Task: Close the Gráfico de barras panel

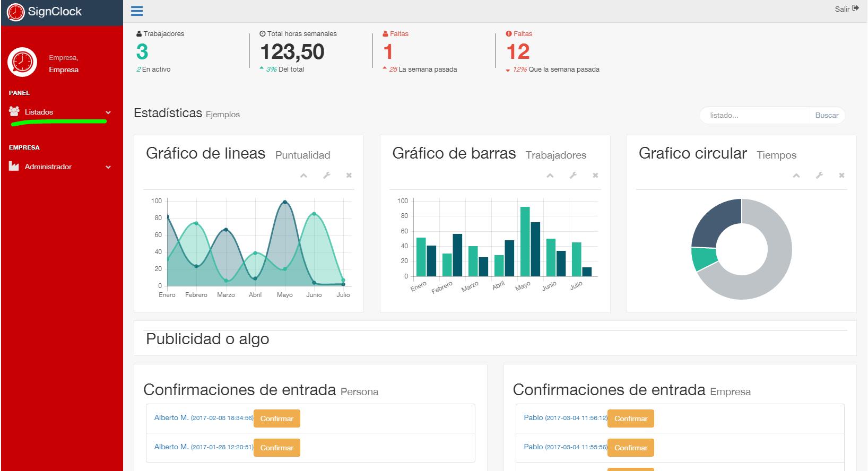Action: 595,176
